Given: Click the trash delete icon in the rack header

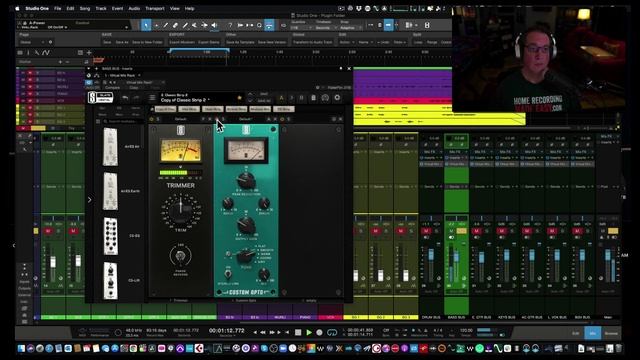Looking at the screenshot, I should (x=313, y=98).
